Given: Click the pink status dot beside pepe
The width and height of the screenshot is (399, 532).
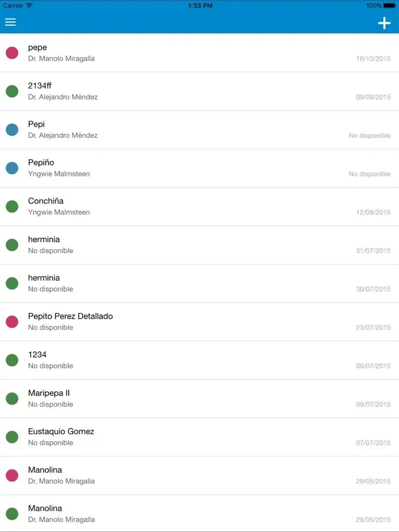Looking at the screenshot, I should (x=12, y=53).
